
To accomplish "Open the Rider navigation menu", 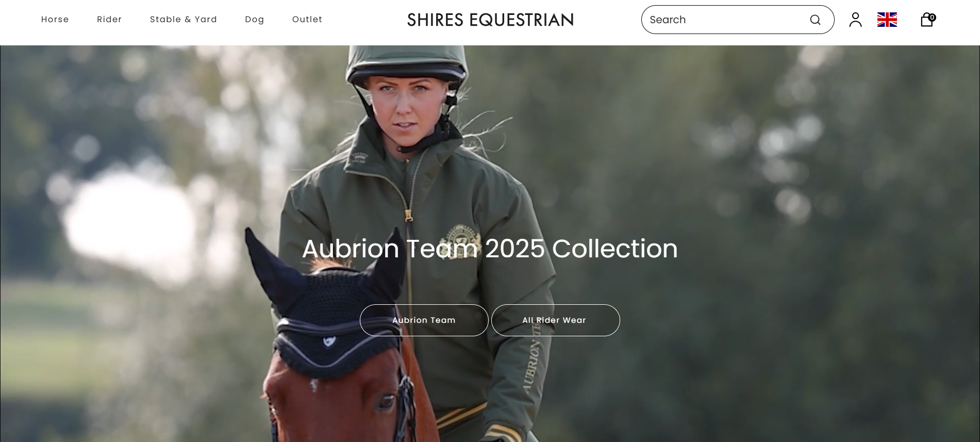I will pyautogui.click(x=109, y=20).
